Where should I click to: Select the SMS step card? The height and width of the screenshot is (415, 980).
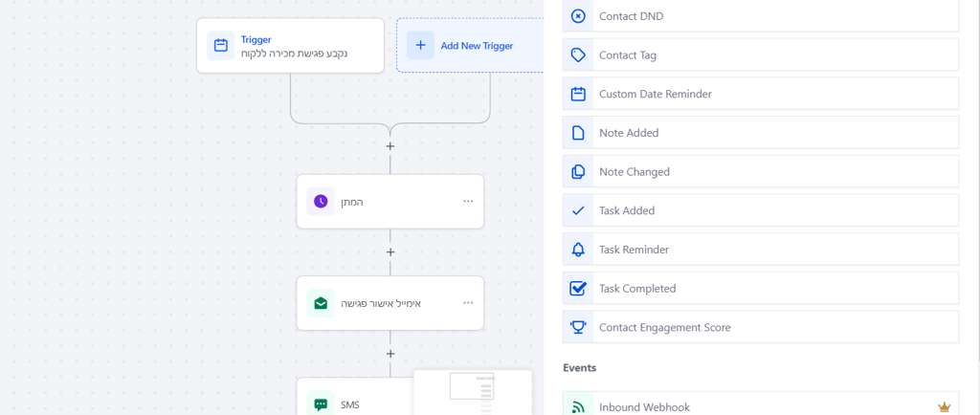(x=354, y=397)
